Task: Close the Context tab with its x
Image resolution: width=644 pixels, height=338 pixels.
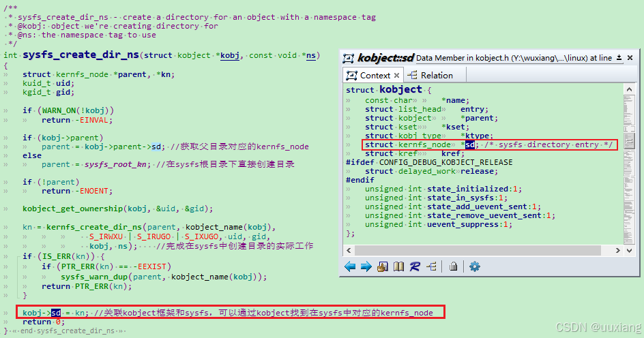Action: 396,76
